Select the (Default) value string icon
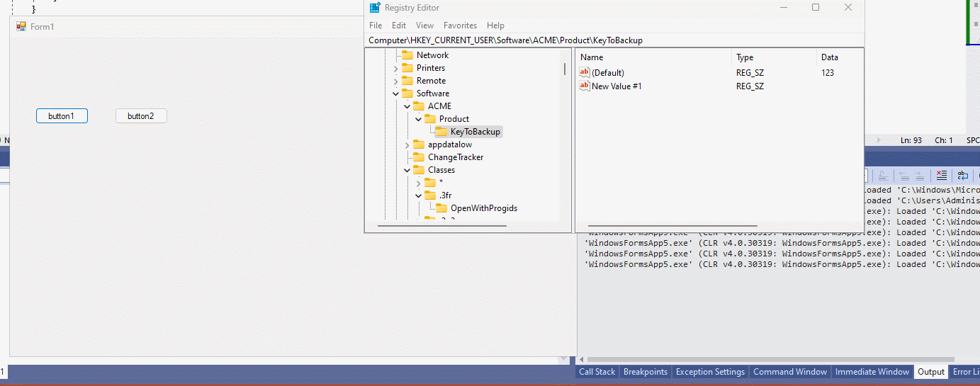This screenshot has width=980, height=386. click(585, 72)
